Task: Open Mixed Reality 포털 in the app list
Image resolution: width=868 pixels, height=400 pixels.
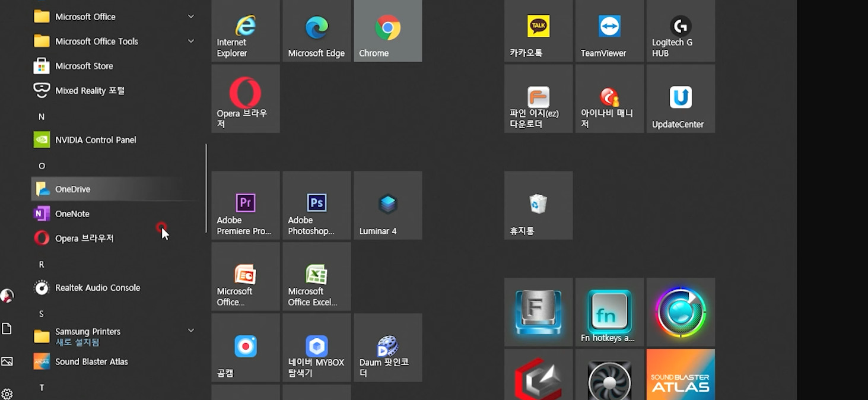Action: point(114,90)
